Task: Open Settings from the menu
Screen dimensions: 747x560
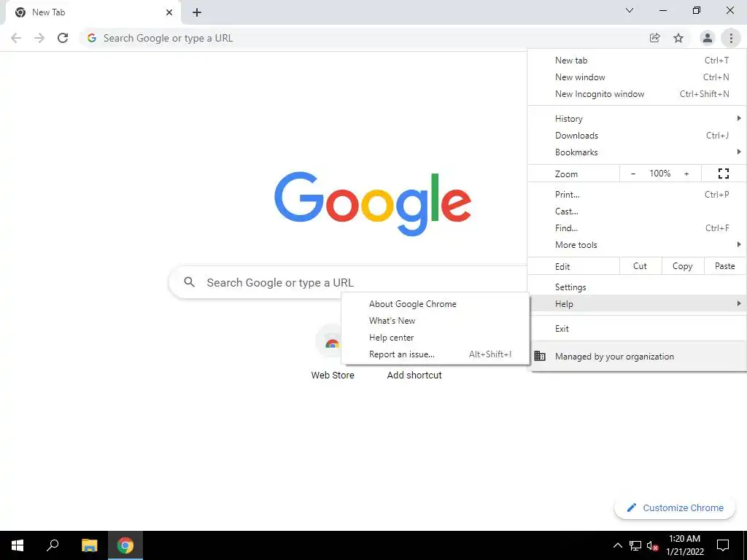Action: pyautogui.click(x=637, y=287)
